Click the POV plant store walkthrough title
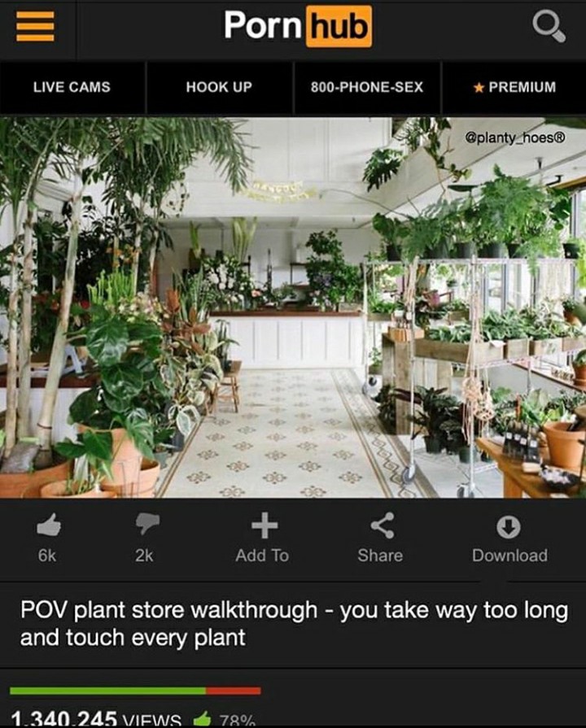This screenshot has height=728, width=586. click(x=294, y=623)
